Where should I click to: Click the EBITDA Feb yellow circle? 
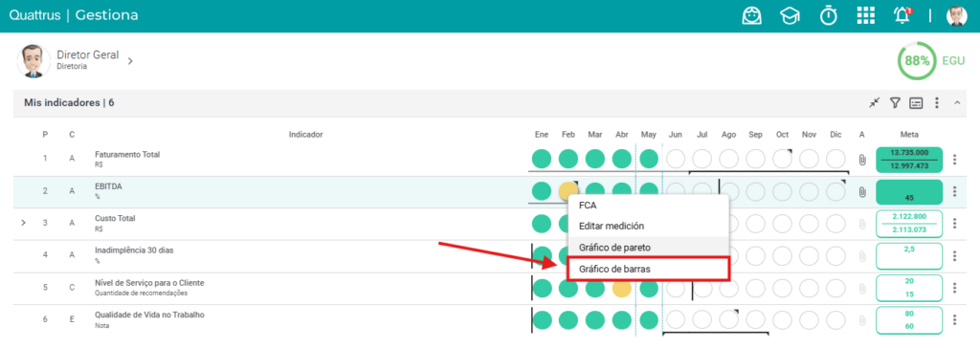(568, 191)
